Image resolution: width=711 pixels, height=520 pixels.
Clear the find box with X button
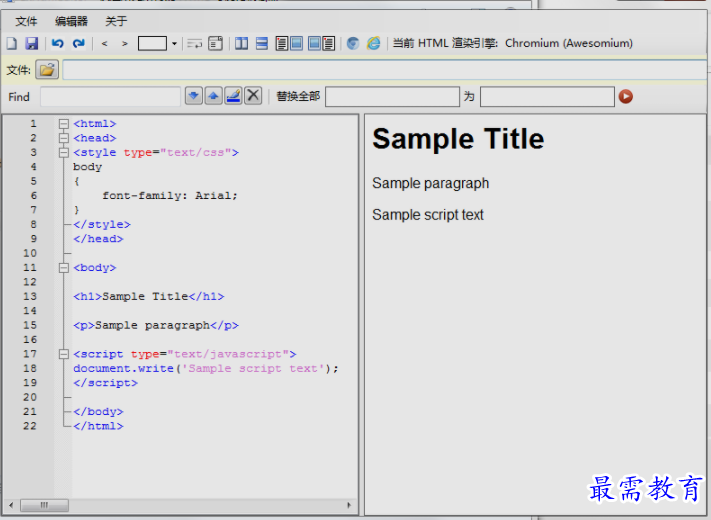click(253, 96)
